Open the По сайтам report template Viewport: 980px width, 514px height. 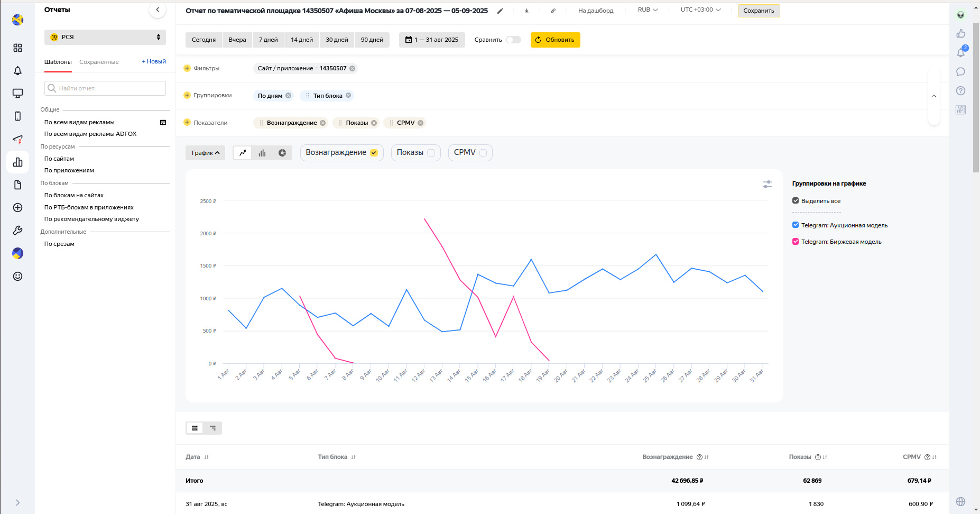click(59, 159)
